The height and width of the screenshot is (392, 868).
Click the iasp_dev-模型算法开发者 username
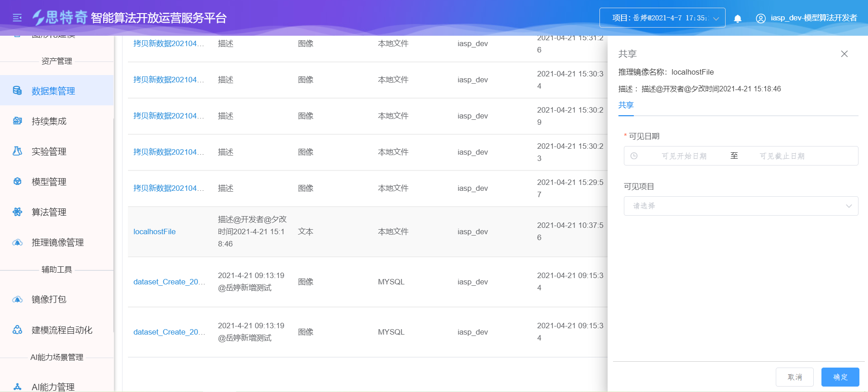tap(814, 18)
